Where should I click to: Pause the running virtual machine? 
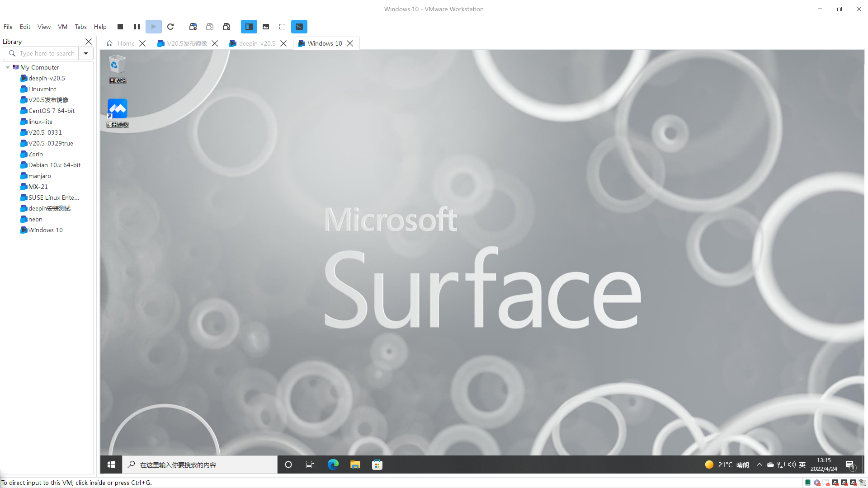click(137, 27)
